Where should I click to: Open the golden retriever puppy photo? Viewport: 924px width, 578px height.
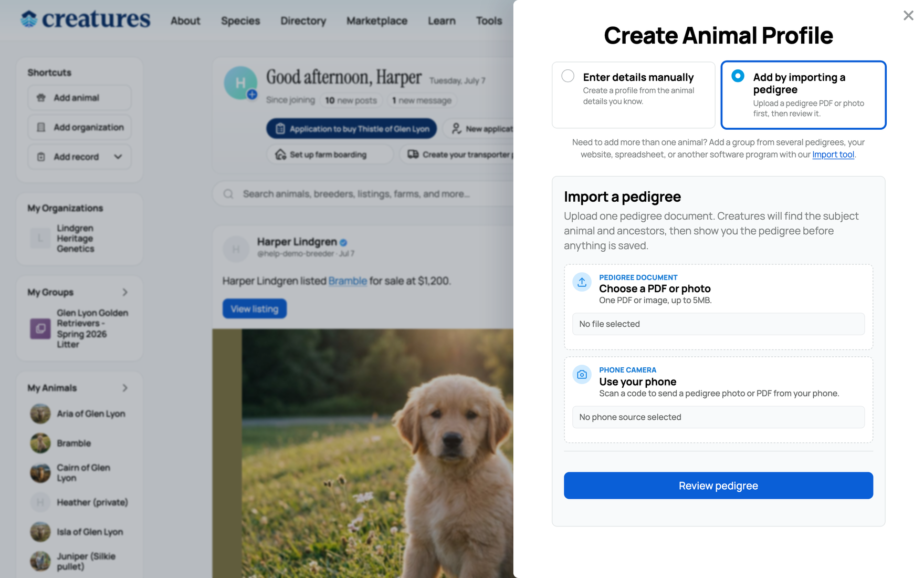(363, 453)
